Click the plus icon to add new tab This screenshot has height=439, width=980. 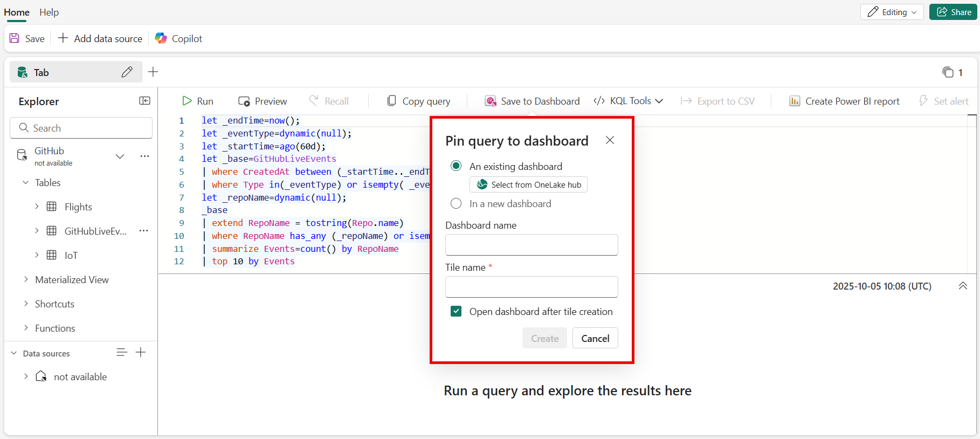[x=153, y=72]
